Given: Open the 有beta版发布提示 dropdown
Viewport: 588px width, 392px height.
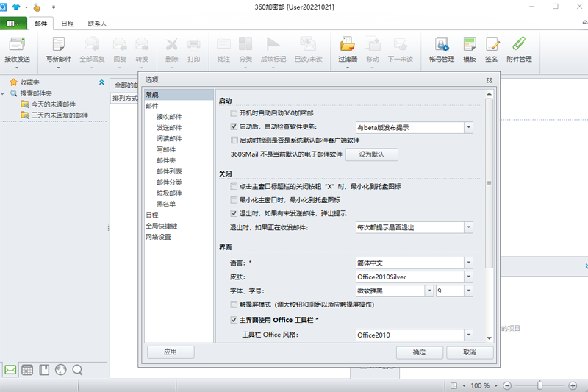Looking at the screenshot, I should pos(468,127).
